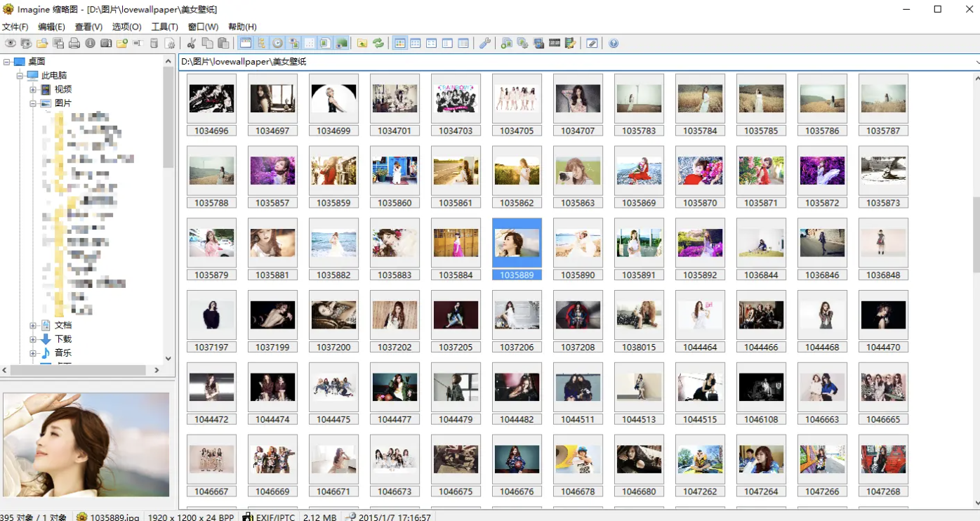
Task: Collapse the 此电脑 tree node
Action: click(x=20, y=76)
